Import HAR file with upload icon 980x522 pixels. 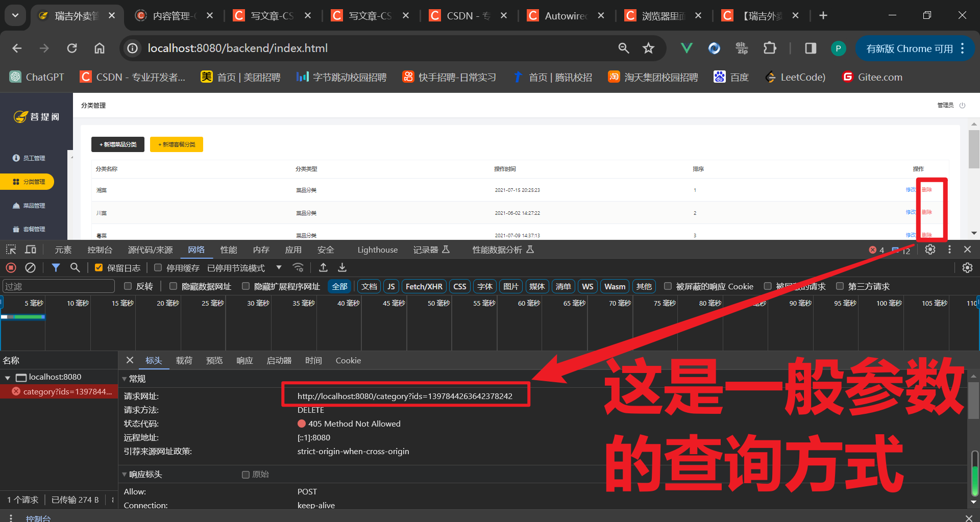pos(323,268)
